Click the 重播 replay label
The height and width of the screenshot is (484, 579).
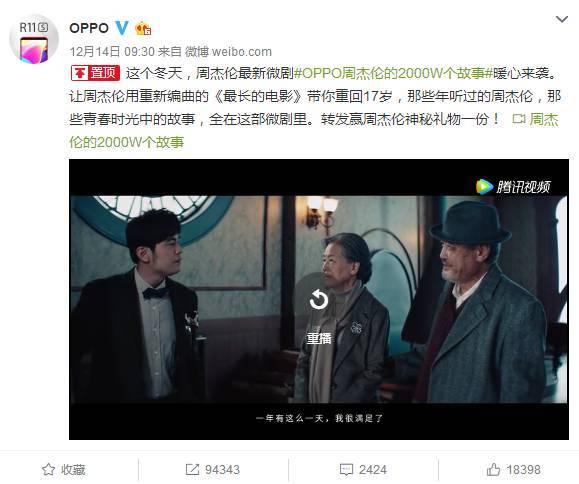tap(319, 338)
